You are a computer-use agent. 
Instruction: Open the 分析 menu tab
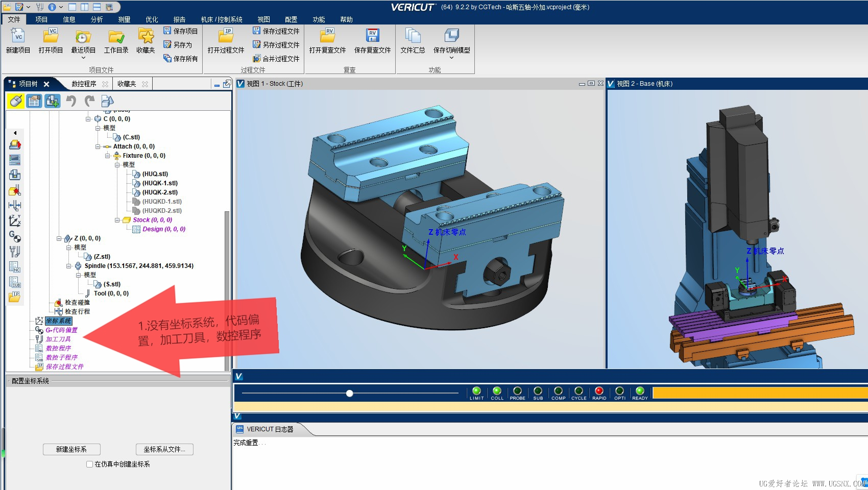(x=97, y=19)
